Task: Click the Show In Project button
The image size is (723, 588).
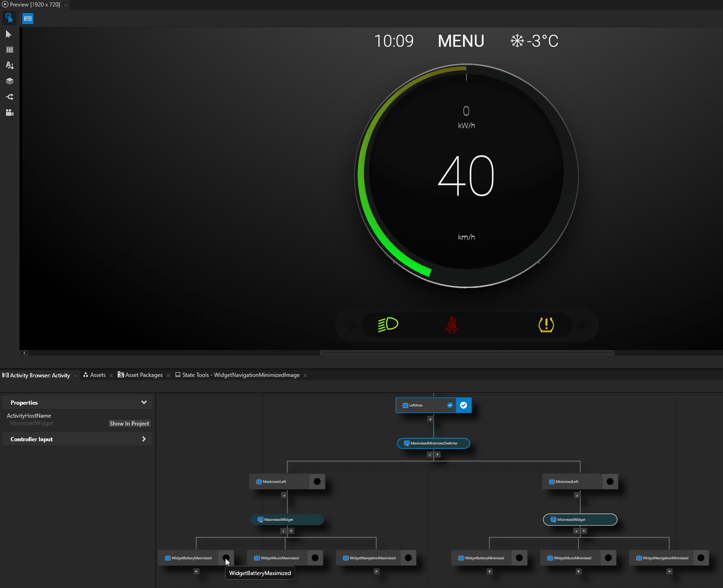Action: tap(129, 423)
